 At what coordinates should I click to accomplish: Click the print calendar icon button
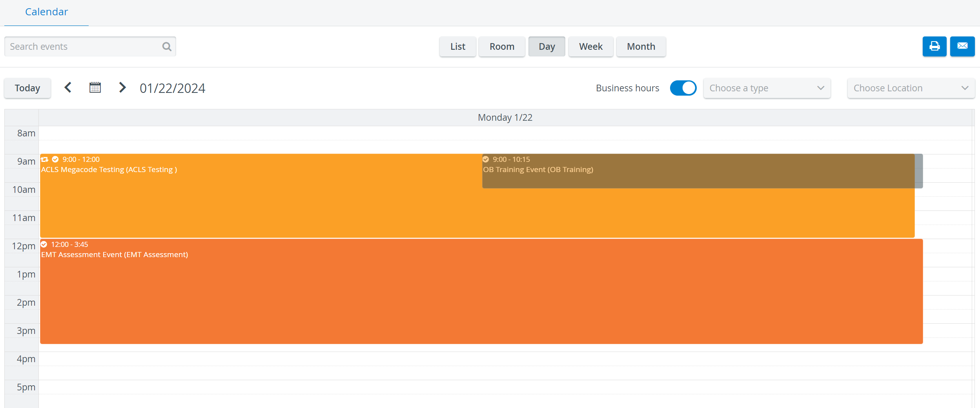[x=934, y=46]
